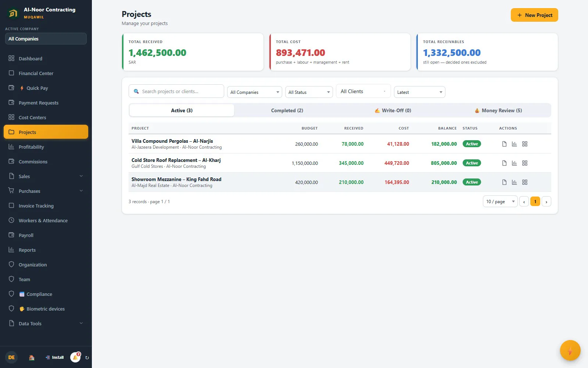Go to next page in pagination
Image resolution: width=588 pixels, height=368 pixels.
coord(546,202)
